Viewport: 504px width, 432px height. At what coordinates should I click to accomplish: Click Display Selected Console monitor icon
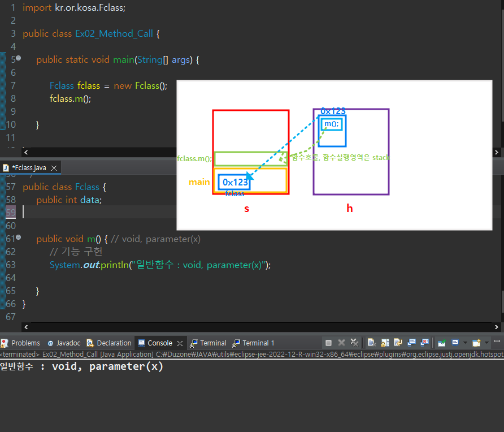(455, 343)
